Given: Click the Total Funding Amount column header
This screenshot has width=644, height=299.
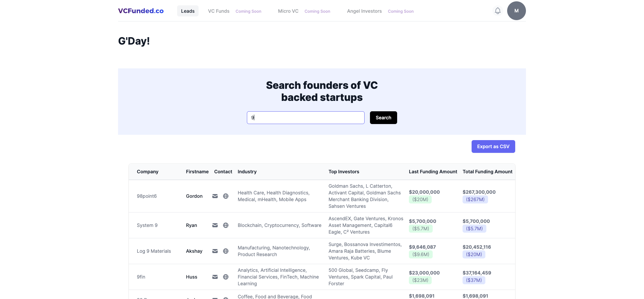Looking at the screenshot, I should coord(488,172).
